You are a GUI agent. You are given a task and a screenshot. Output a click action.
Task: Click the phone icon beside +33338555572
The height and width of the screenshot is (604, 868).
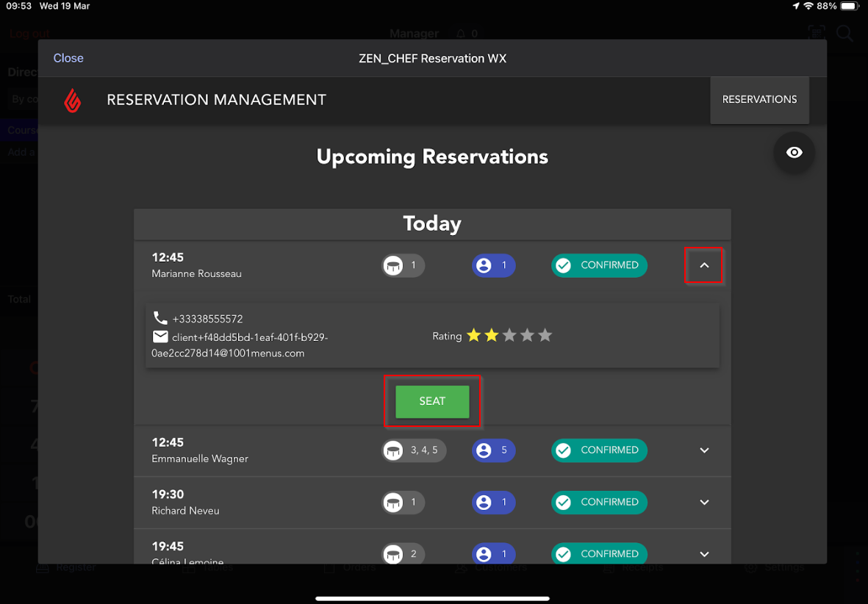[x=160, y=318]
